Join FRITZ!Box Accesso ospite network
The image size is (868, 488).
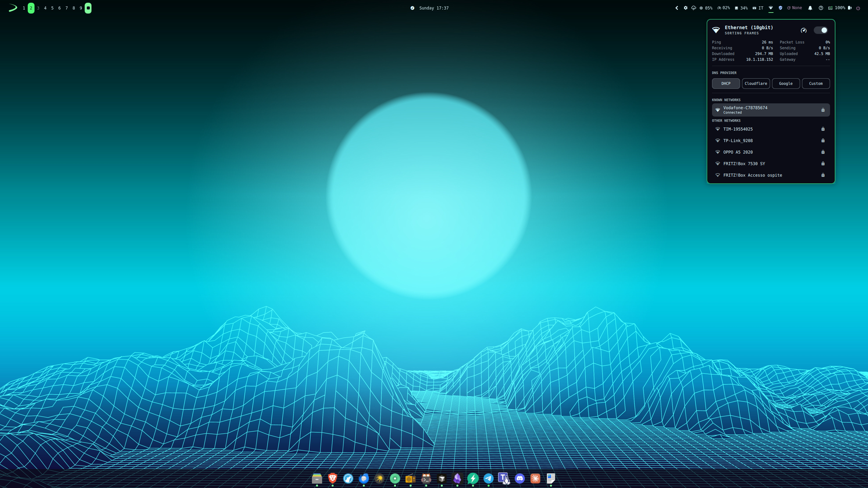click(x=771, y=175)
